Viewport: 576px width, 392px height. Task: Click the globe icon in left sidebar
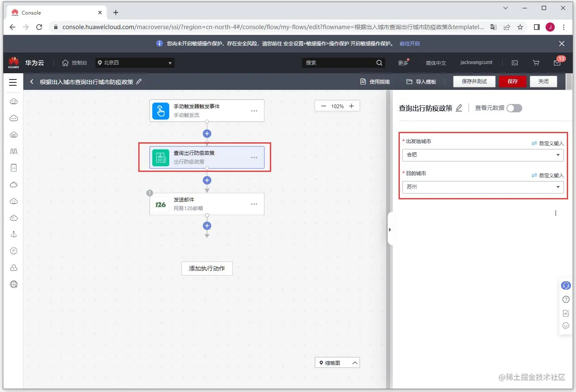point(14,284)
